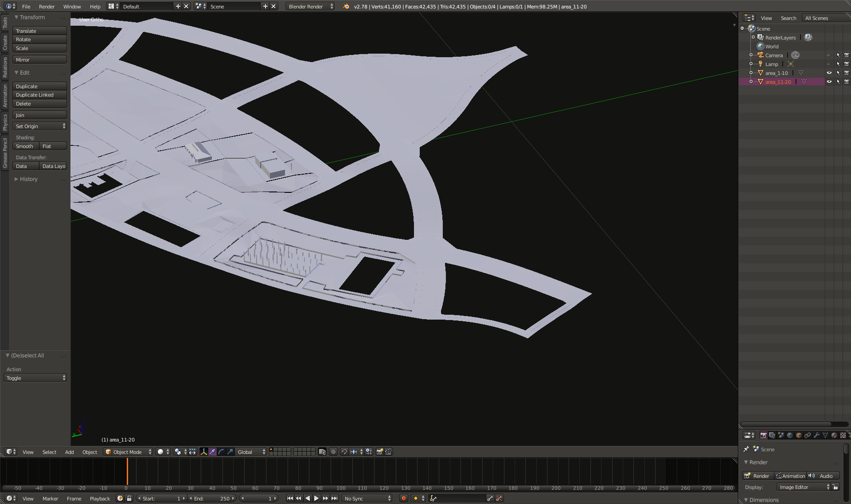This screenshot has height=504, width=851.
Task: Open the Set Origin dropdown
Action: [40, 126]
